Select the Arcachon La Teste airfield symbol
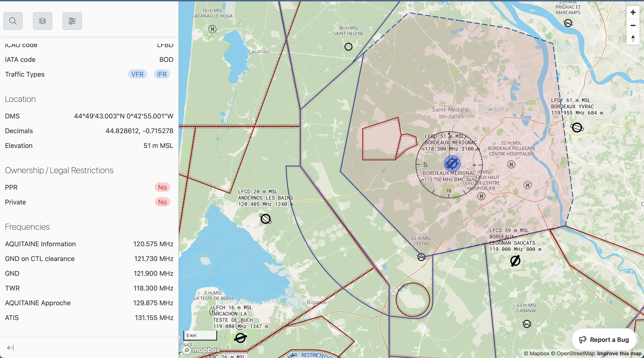 [240, 338]
